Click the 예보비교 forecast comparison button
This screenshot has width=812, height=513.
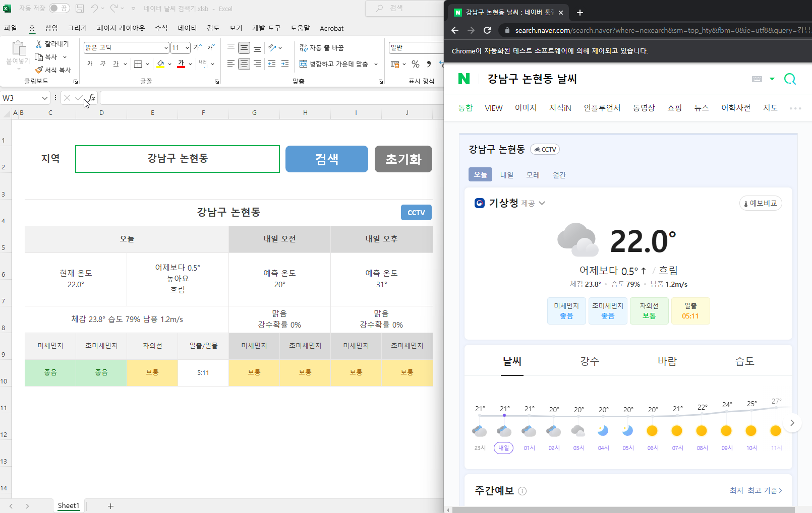(x=761, y=203)
